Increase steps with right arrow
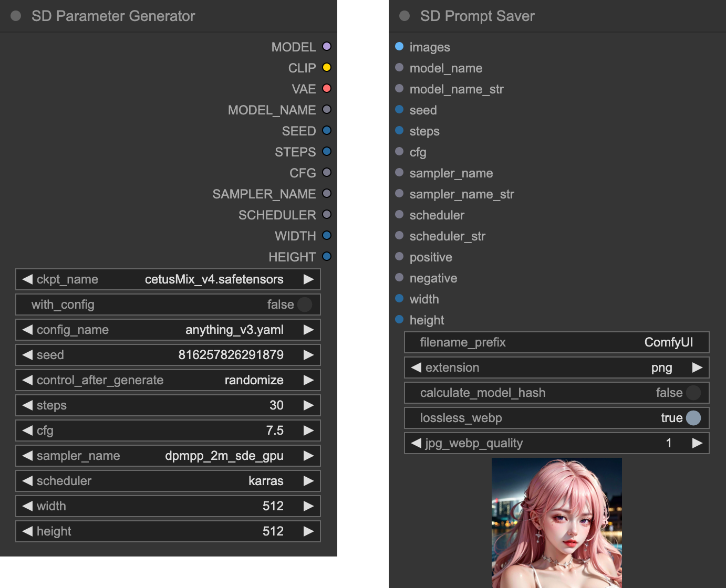The image size is (726, 588). (308, 405)
